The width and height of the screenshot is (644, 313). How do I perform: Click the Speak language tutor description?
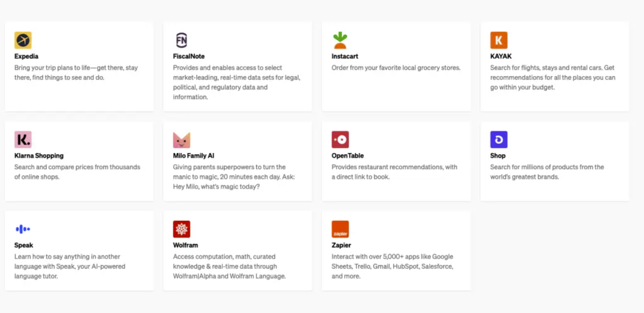click(70, 267)
